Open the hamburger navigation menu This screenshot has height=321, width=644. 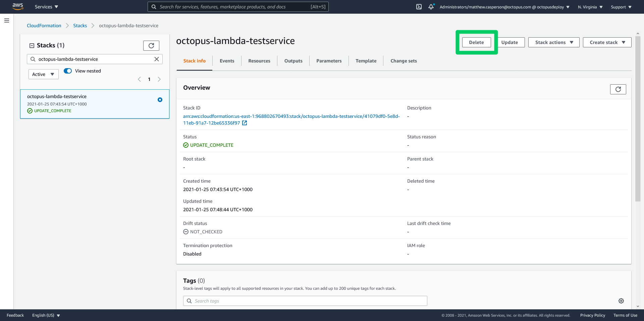click(7, 20)
